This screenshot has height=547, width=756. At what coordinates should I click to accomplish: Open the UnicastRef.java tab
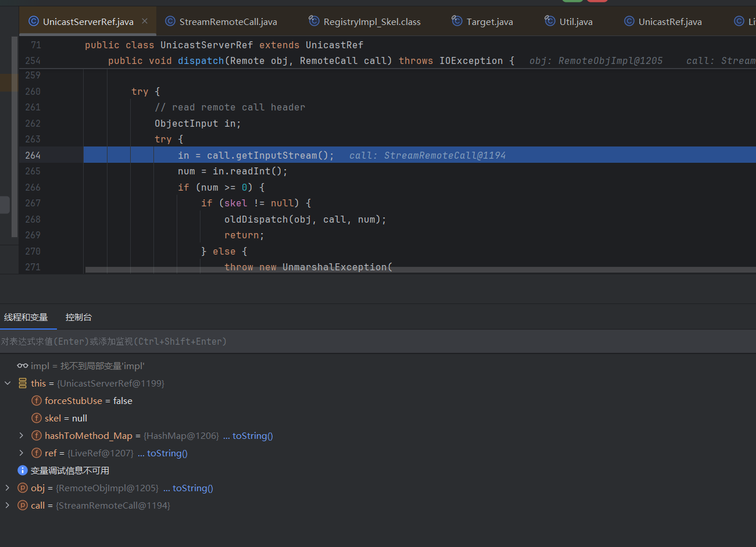[669, 22]
